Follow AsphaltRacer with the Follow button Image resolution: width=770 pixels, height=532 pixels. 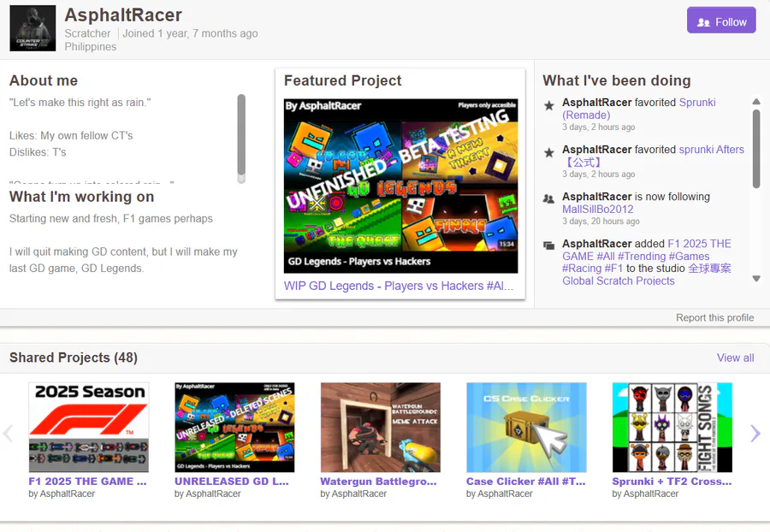[721, 21]
